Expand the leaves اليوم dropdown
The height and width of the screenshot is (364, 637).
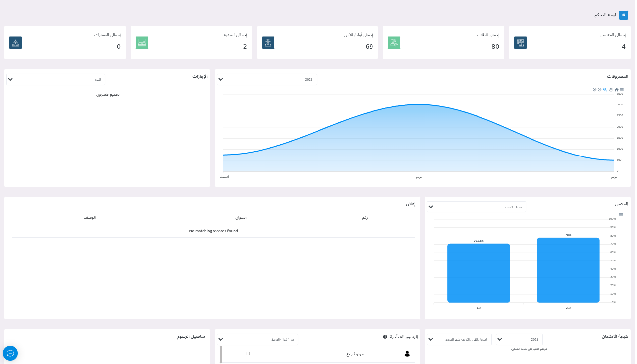(55, 80)
